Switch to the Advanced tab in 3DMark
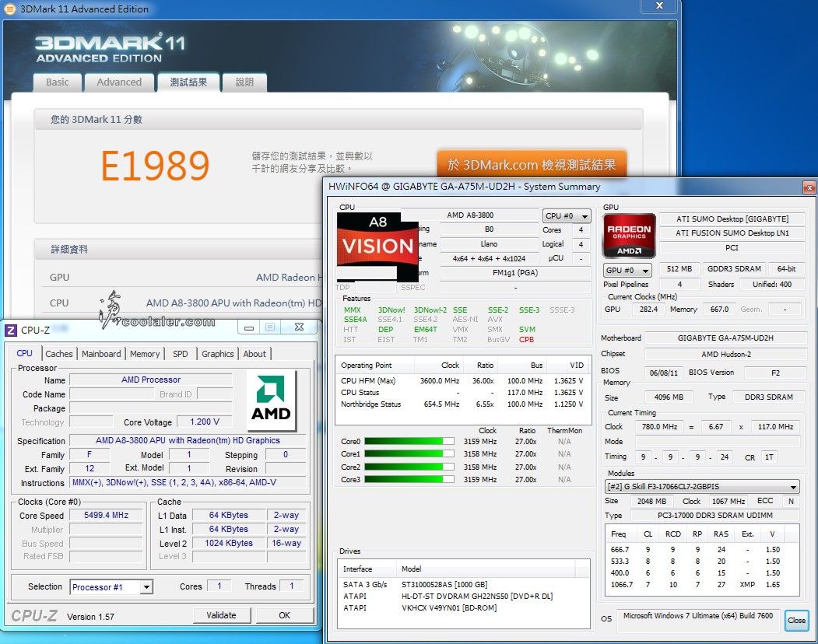 point(119,82)
